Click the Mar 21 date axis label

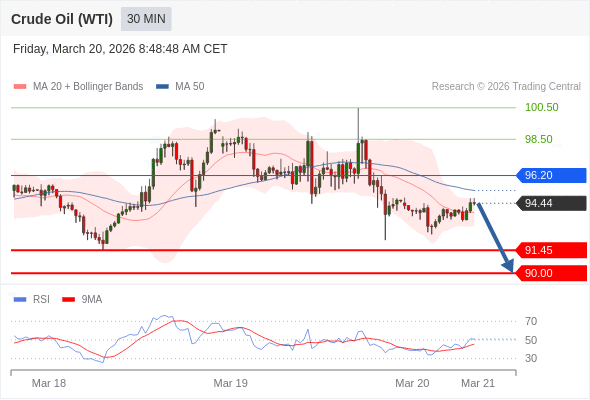pos(478,383)
